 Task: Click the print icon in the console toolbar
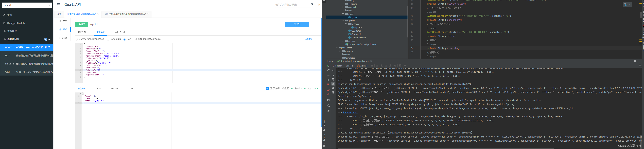tap(333, 88)
